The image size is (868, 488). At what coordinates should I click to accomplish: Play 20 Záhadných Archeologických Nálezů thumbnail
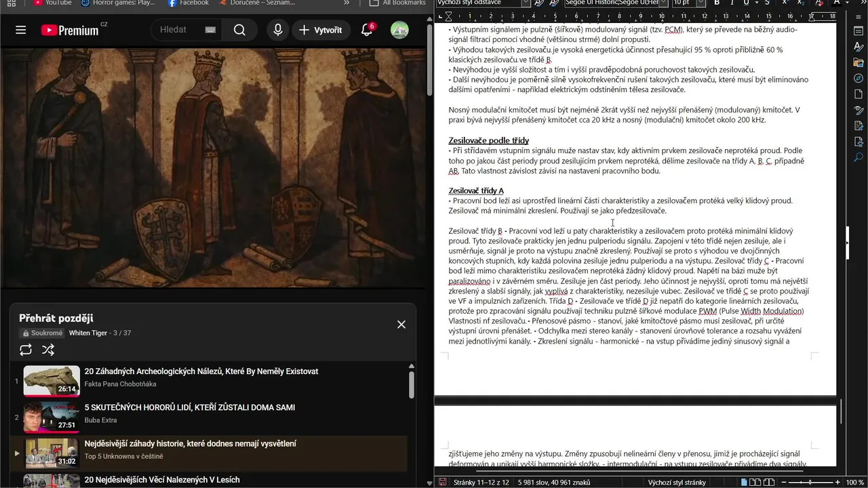(x=52, y=381)
